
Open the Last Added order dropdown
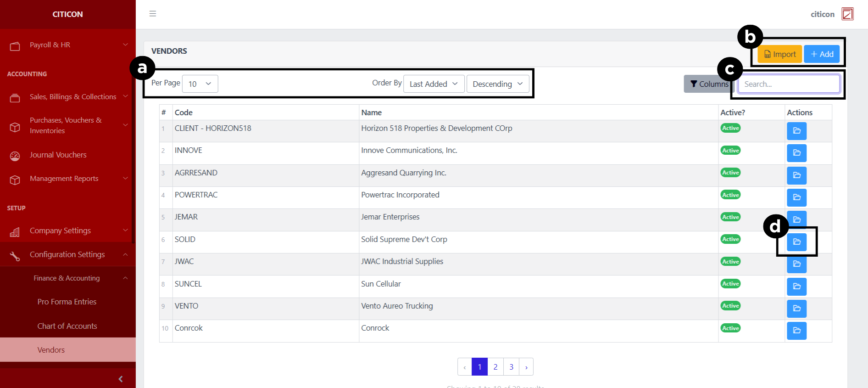[x=434, y=84]
